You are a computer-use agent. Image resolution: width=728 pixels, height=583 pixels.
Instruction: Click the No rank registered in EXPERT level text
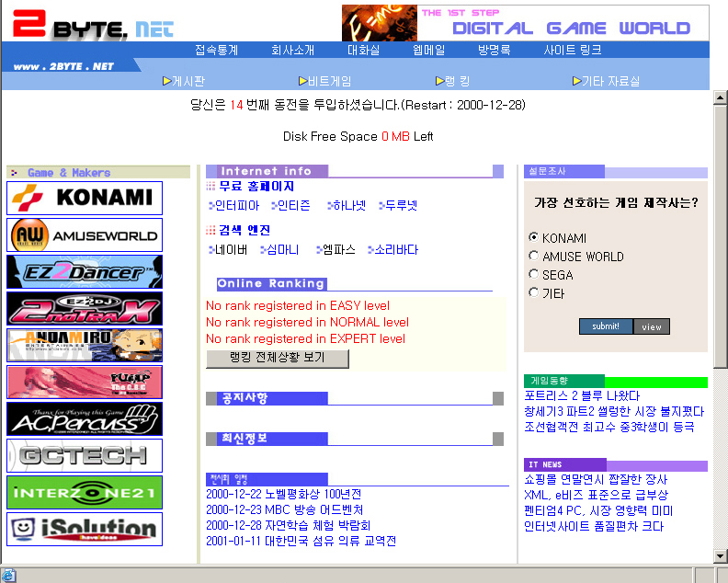(x=305, y=338)
